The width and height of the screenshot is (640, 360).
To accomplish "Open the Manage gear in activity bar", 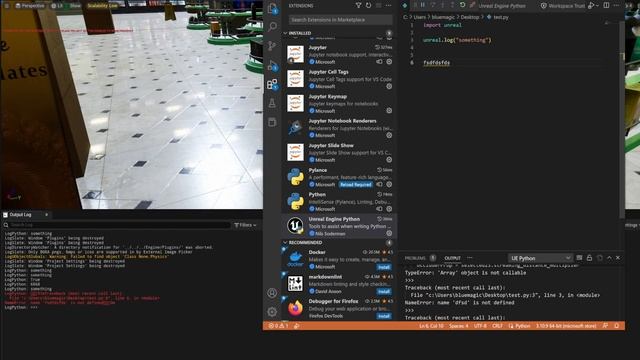I will tap(272, 312).
